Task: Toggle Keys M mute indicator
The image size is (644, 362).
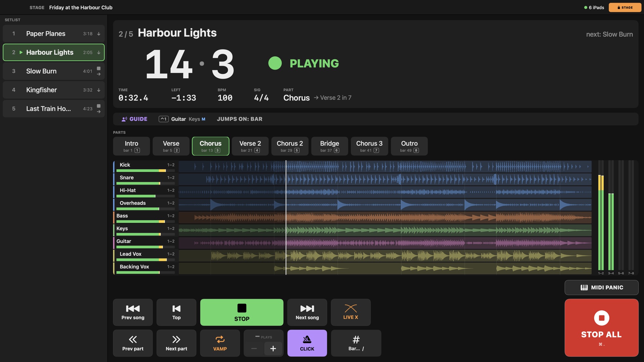Action: pos(197,119)
